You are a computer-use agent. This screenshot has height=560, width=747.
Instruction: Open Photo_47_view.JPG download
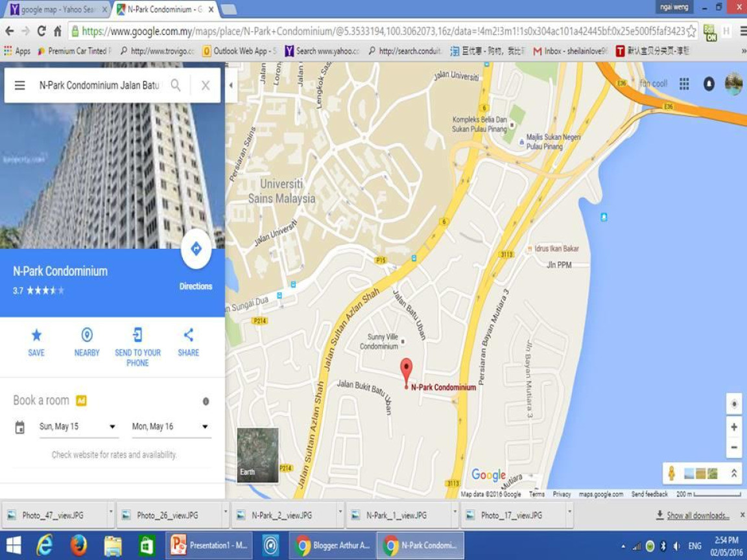[x=53, y=515]
